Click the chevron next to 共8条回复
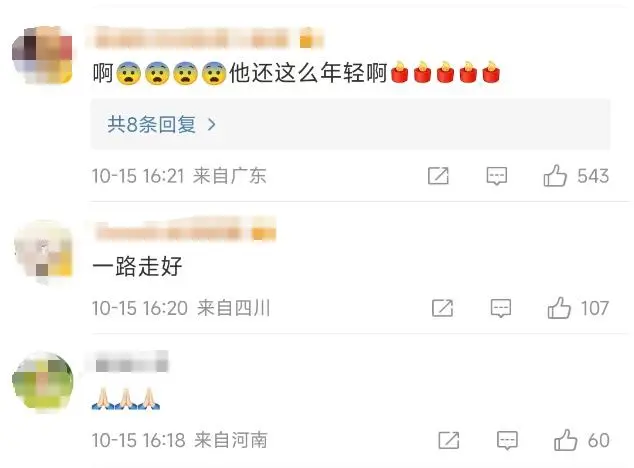The image size is (634, 468). pos(211,125)
